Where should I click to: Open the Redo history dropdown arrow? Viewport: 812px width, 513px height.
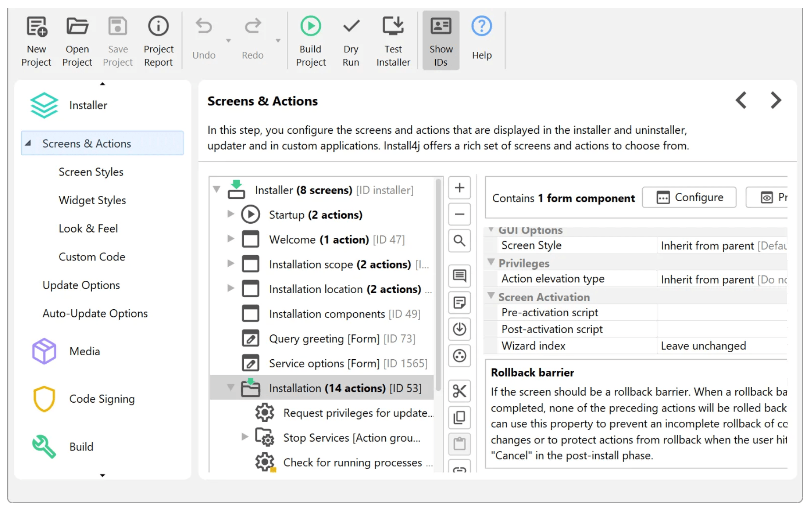(x=278, y=41)
